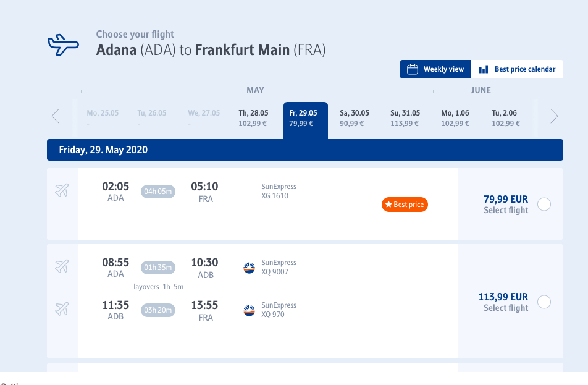Click the SunExpress logo for flight XQ 9007
Image resolution: width=588 pixels, height=385 pixels.
pyautogui.click(x=249, y=268)
